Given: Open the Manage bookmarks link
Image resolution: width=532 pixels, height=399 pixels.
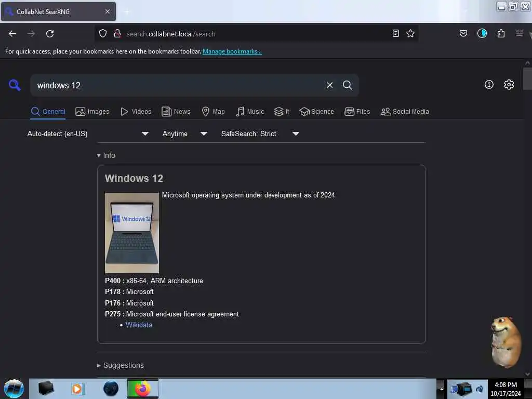Looking at the screenshot, I should click(x=232, y=51).
